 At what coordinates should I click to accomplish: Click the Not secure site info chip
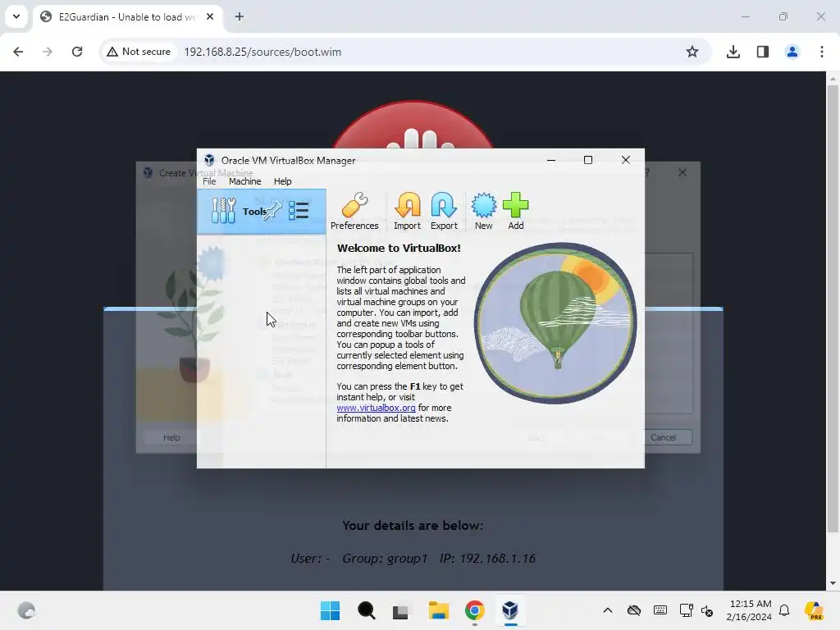click(139, 52)
